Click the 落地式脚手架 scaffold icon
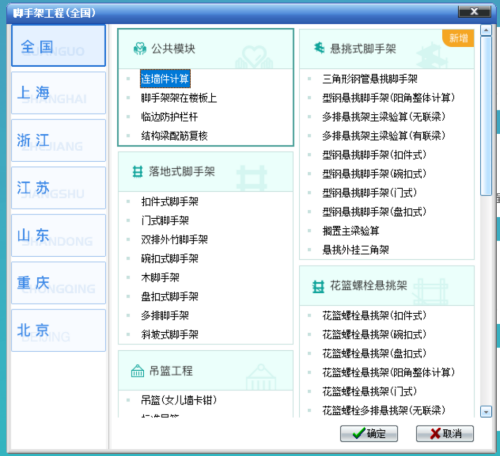This screenshot has height=456, width=500. coord(137,172)
